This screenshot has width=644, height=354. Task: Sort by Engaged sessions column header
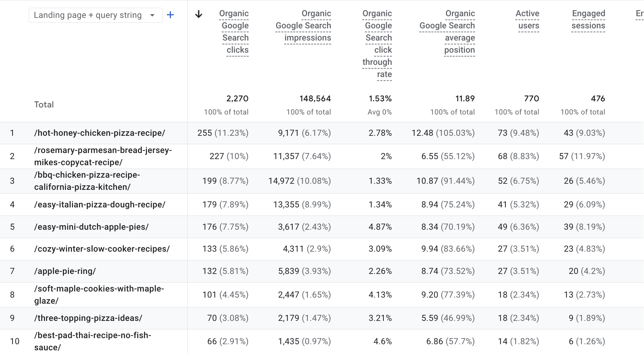[x=589, y=19]
